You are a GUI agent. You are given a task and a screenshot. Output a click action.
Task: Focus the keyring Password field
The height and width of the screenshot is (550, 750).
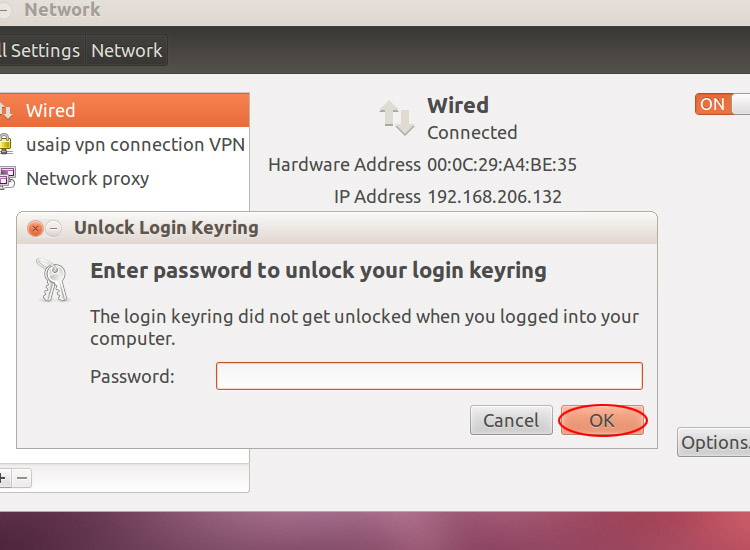(429, 376)
